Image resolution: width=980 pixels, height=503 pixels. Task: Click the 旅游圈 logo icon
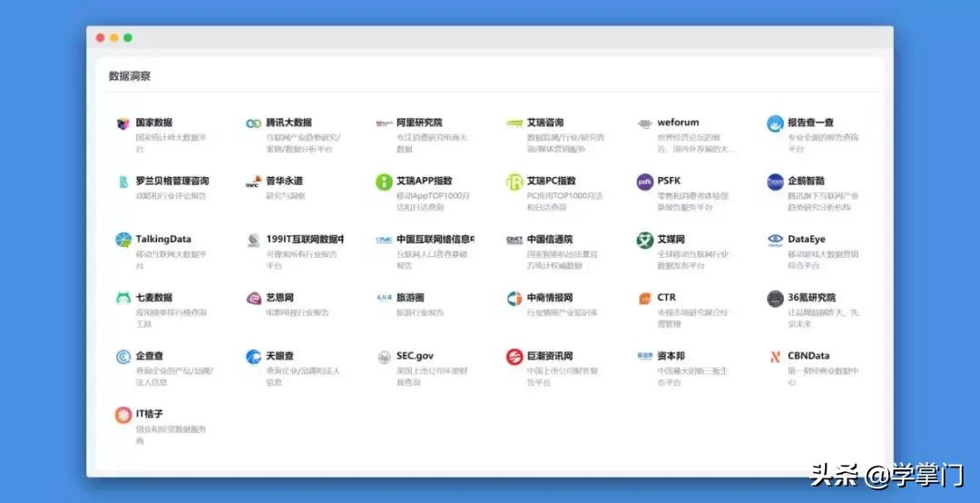point(384,298)
